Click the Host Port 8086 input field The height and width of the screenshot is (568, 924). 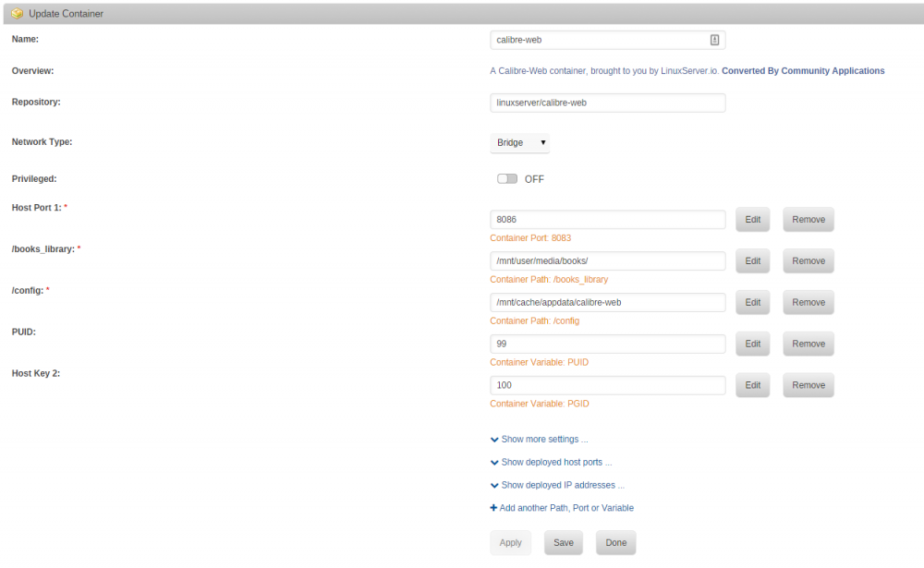coord(608,219)
